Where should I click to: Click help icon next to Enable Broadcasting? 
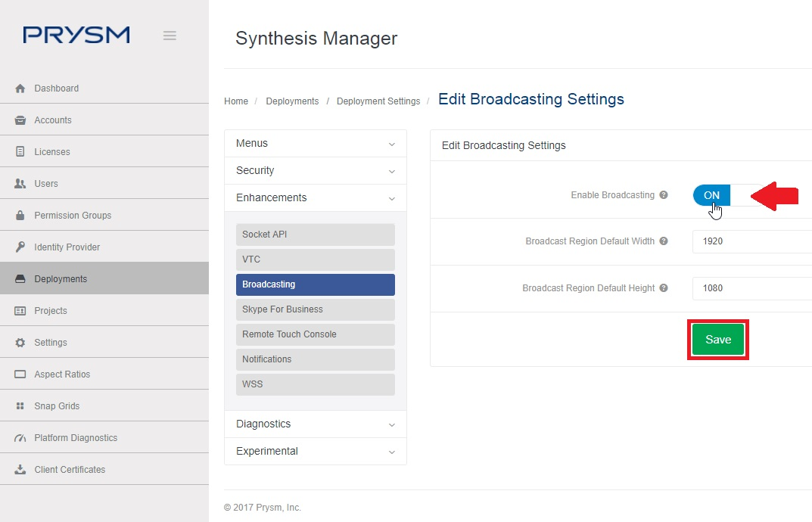[x=664, y=194]
